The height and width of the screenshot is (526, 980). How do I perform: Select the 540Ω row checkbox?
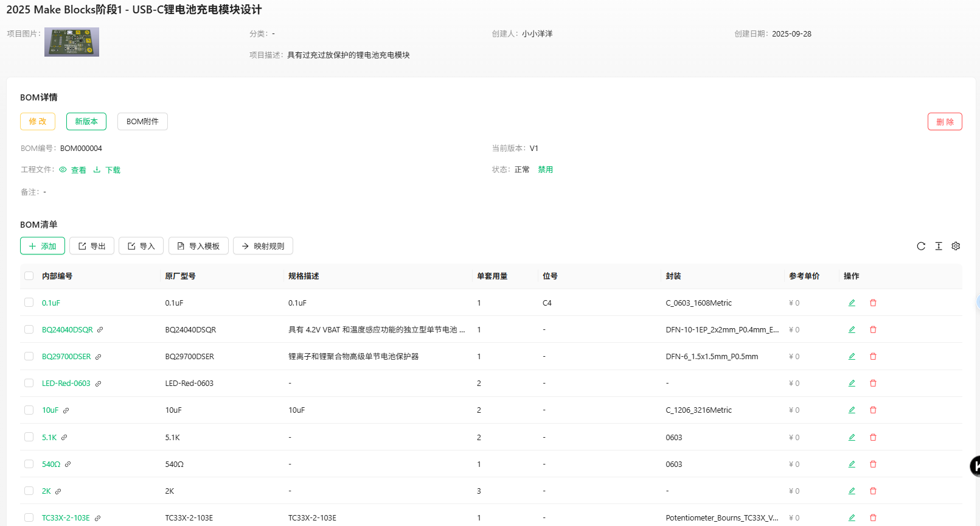coord(29,464)
